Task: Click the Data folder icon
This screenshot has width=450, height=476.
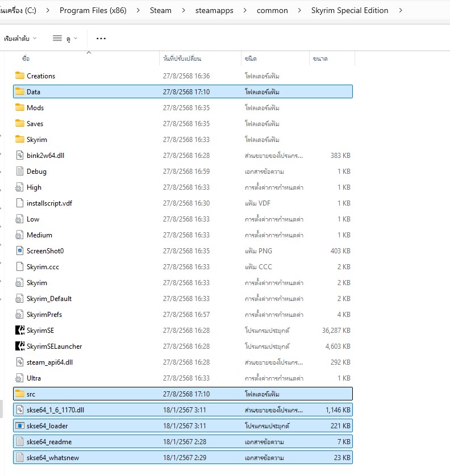Action: tap(20, 91)
